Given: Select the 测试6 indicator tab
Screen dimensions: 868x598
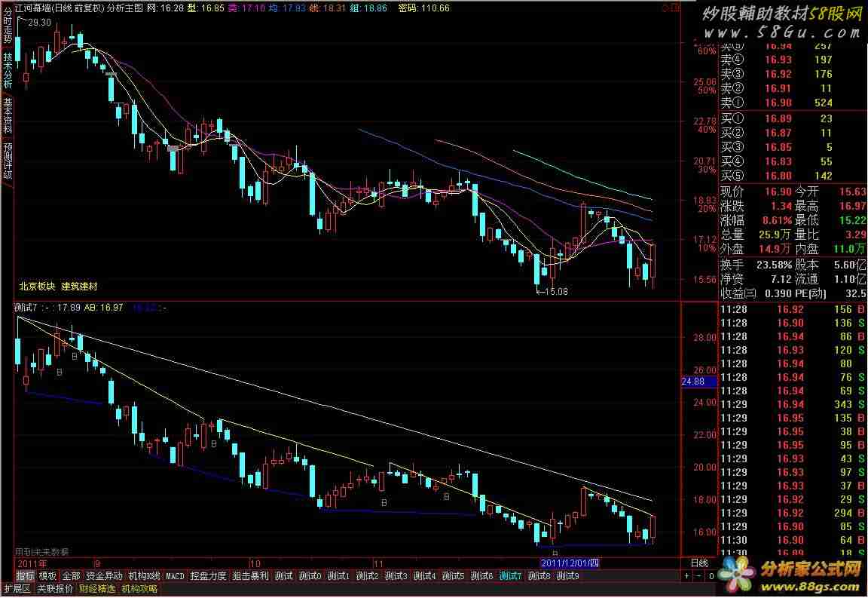Looking at the screenshot, I should pyautogui.click(x=482, y=576).
